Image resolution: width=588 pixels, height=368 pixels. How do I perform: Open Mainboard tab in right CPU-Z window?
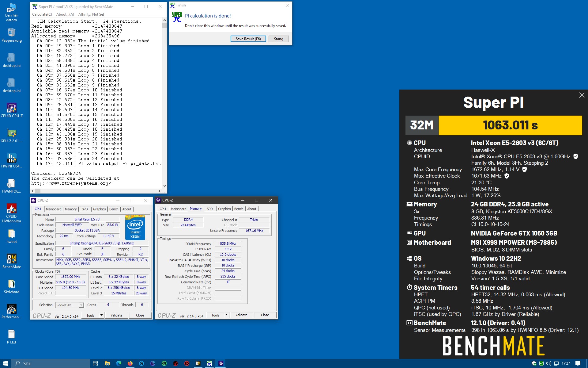pos(179,209)
